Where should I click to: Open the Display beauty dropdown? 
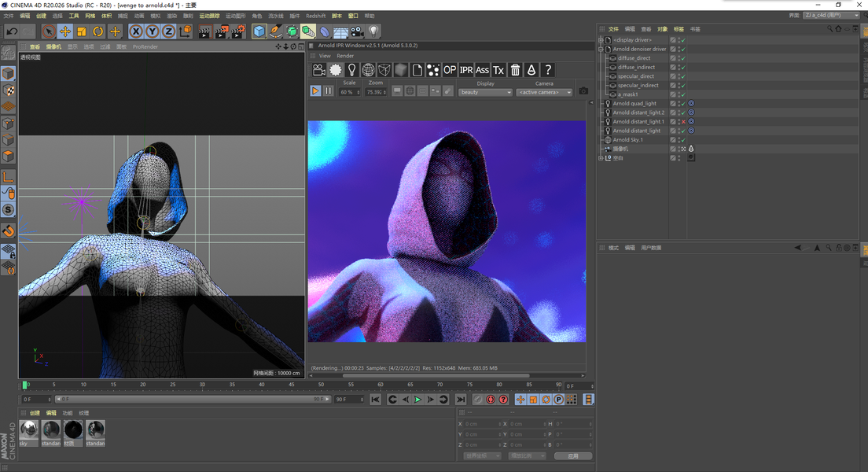coord(485,93)
